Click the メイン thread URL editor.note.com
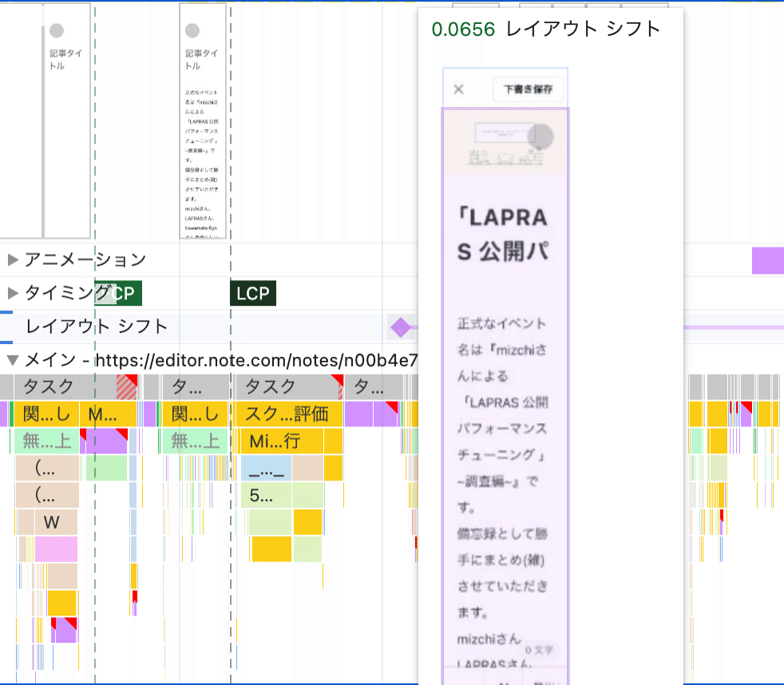Screen dimensions: 784x685 tap(256, 360)
